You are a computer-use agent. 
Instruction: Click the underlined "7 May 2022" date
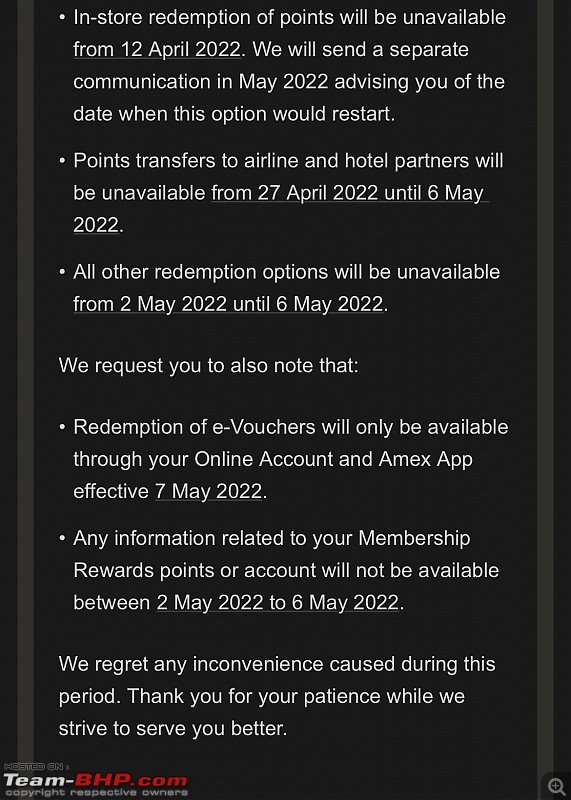pos(208,491)
